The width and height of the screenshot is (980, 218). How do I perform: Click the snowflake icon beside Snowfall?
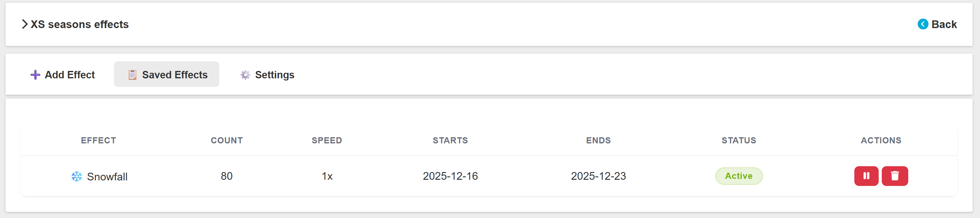[77, 176]
